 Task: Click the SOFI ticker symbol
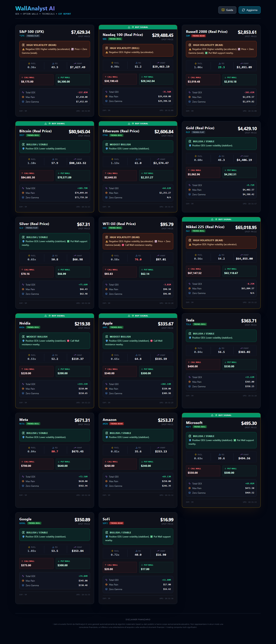click(x=105, y=523)
